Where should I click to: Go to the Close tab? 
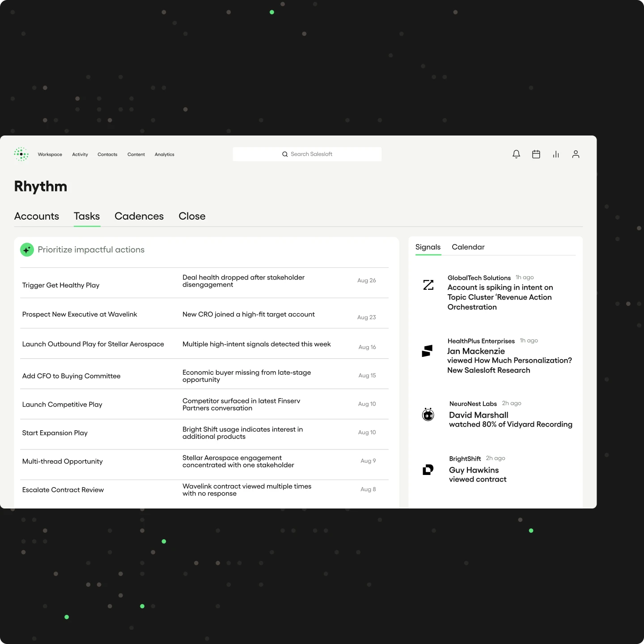(192, 216)
